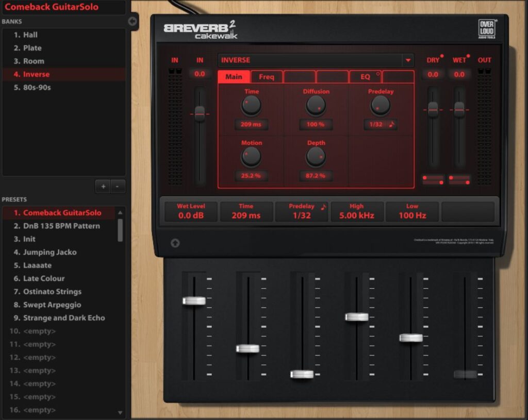Screen dimensions: 528x420
Task: Click the High 5.00 kHz quick slot
Action: (357, 211)
